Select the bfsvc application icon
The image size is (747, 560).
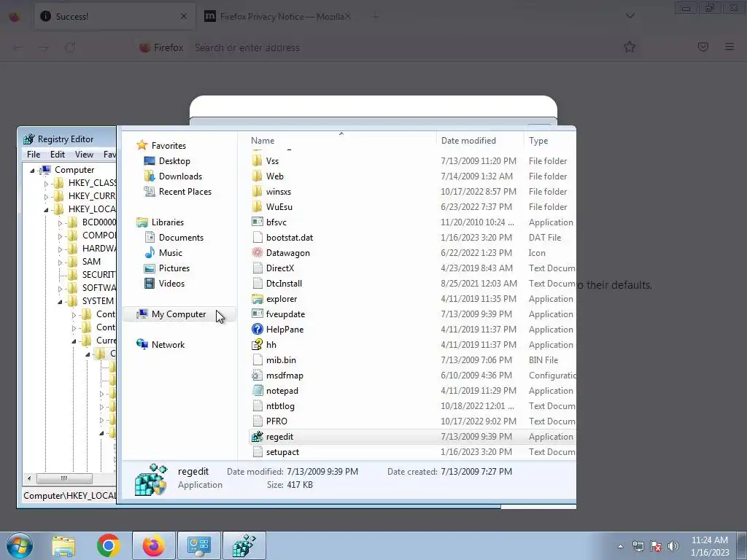(x=258, y=222)
